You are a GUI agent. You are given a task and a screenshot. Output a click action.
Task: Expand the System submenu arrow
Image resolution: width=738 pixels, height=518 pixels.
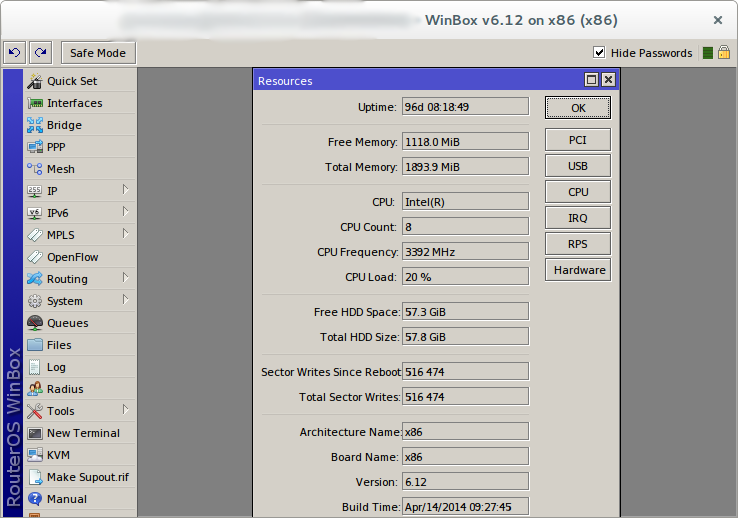[125, 300]
